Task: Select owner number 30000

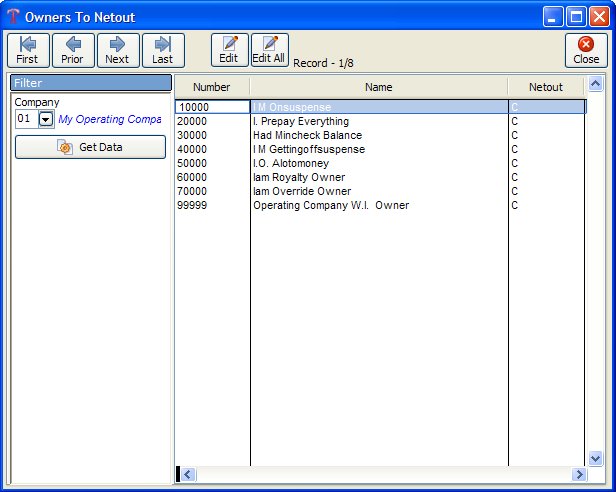Action: (192, 135)
